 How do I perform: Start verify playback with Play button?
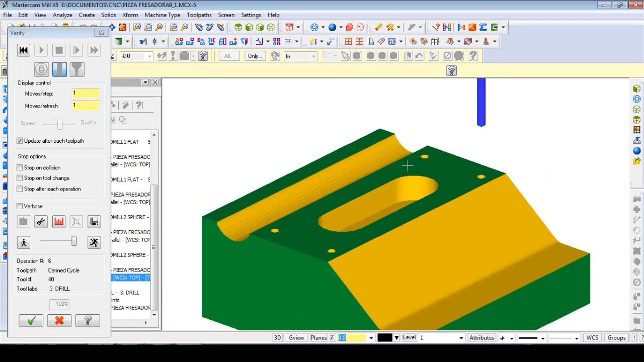point(41,50)
